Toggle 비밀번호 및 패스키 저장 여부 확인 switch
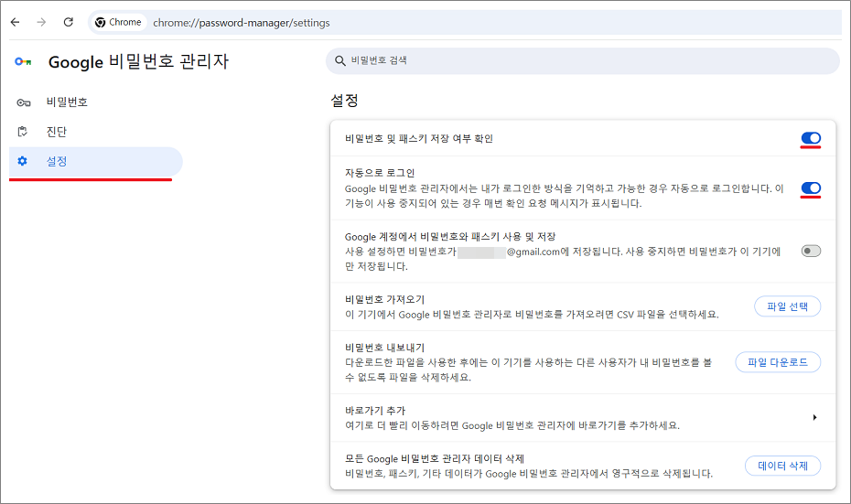 [x=811, y=138]
